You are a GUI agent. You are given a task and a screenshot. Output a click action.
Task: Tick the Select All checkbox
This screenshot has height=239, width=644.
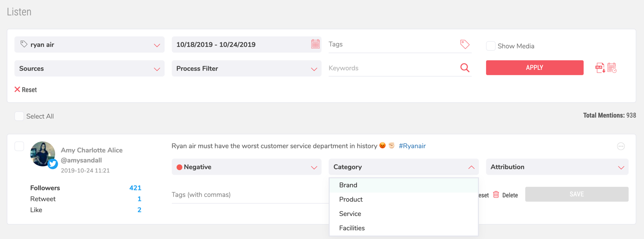[19, 116]
